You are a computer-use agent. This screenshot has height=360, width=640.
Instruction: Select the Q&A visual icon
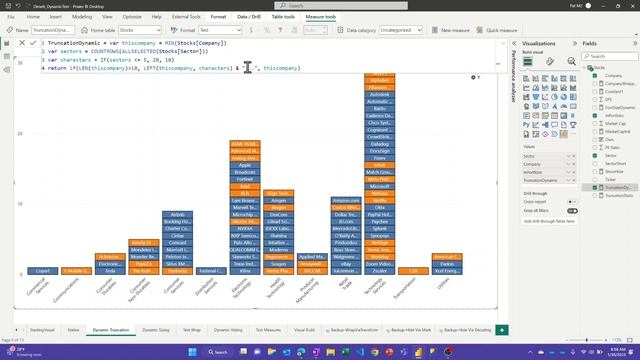click(554, 125)
